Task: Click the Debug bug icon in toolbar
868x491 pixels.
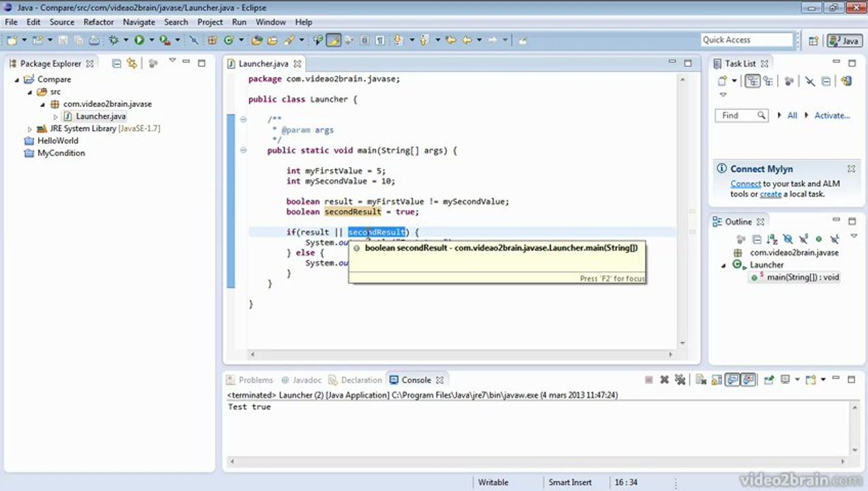Action: point(113,40)
